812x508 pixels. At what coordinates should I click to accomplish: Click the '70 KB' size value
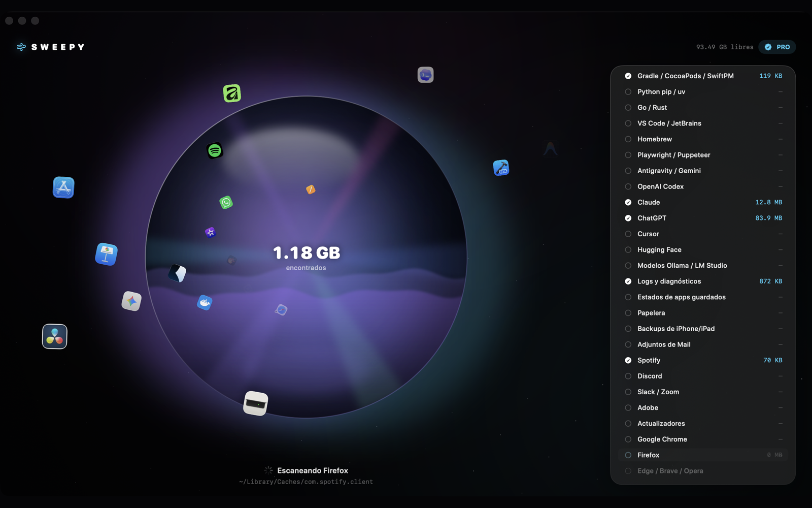coord(772,360)
